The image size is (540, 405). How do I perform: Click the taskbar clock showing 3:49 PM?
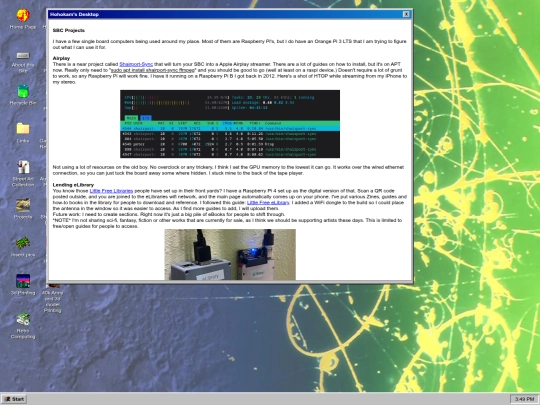tap(524, 399)
